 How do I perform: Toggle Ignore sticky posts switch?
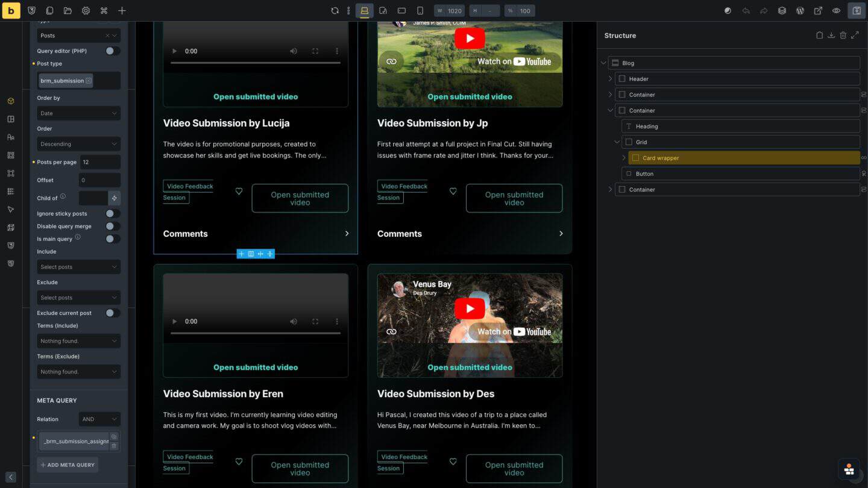coord(112,214)
